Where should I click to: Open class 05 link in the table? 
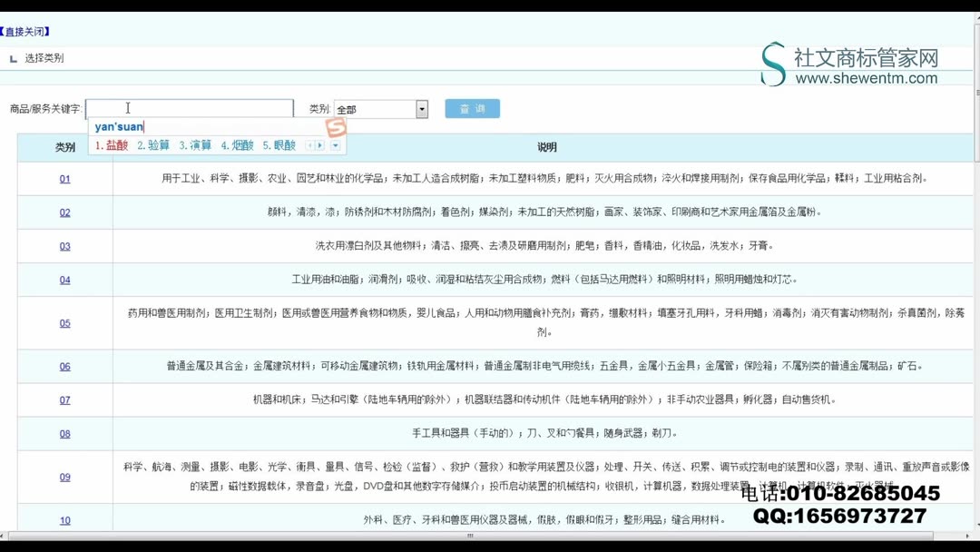coord(64,322)
